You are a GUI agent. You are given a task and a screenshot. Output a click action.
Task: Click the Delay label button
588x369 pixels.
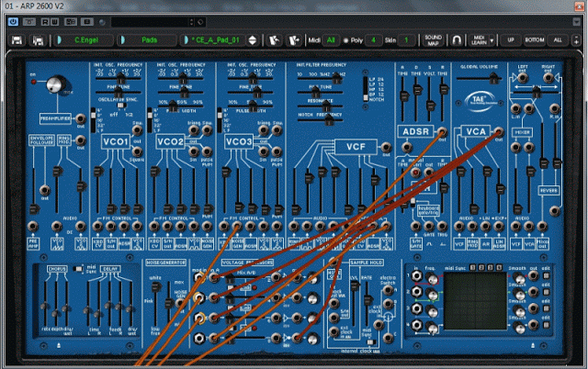[110, 269]
